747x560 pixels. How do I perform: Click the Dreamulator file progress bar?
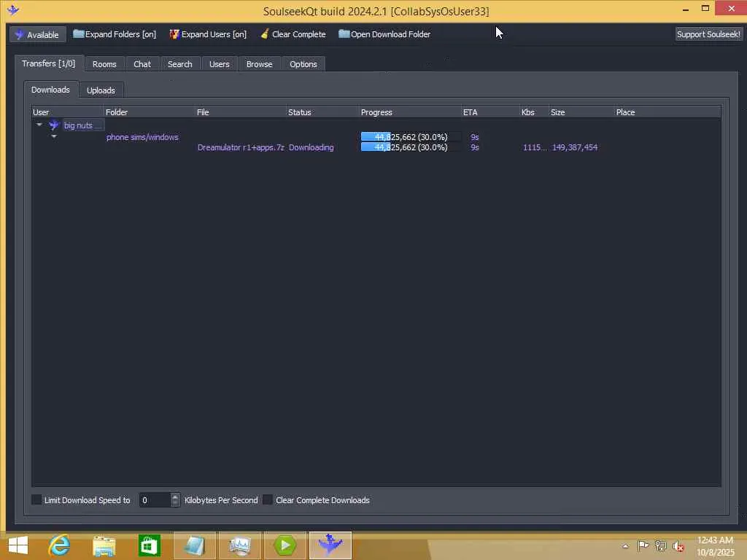coord(411,147)
